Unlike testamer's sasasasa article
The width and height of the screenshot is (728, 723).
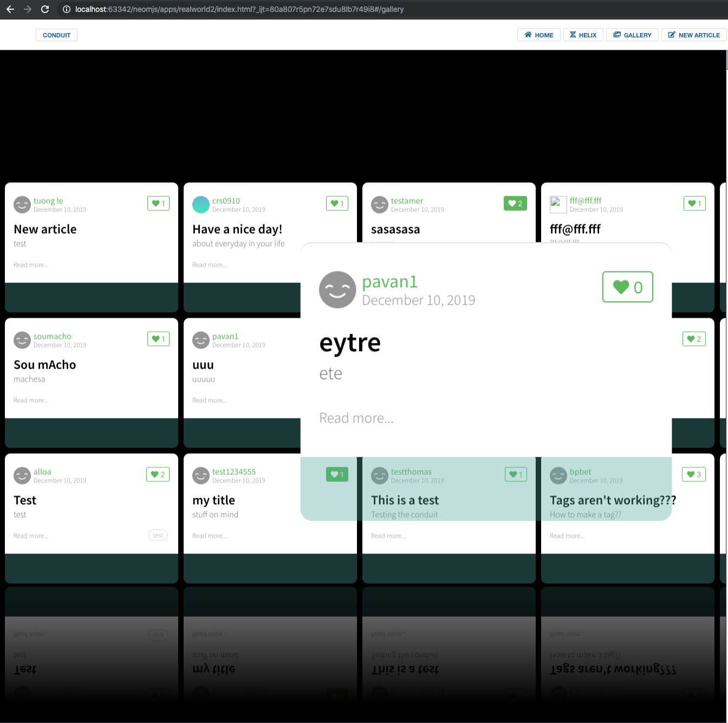(x=515, y=203)
